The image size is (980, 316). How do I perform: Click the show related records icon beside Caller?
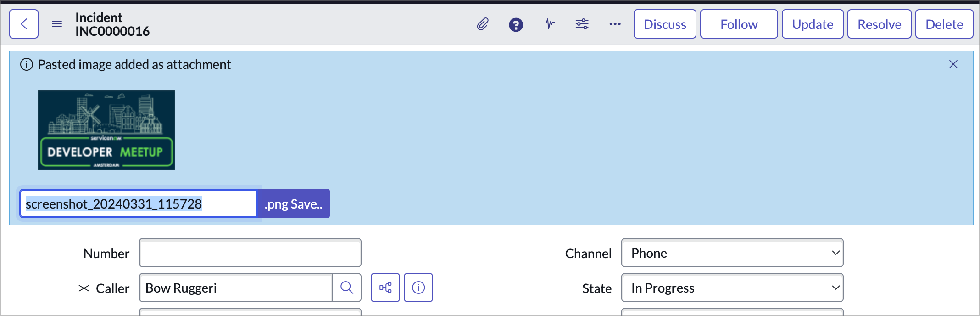[385, 288]
